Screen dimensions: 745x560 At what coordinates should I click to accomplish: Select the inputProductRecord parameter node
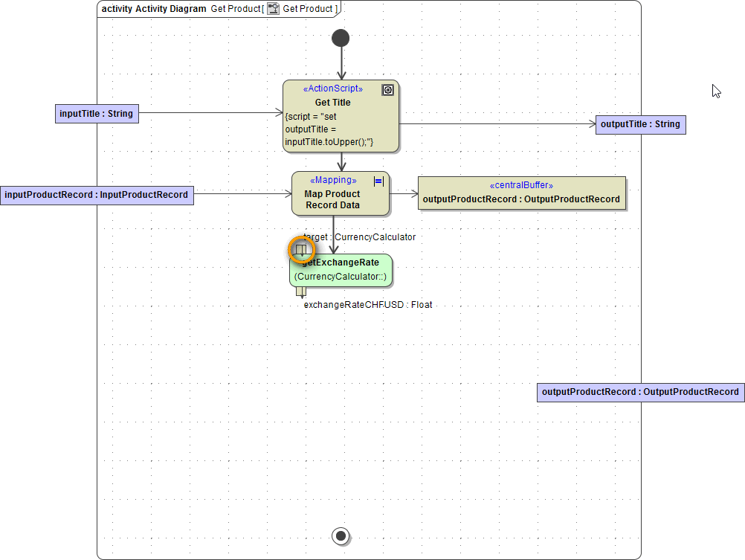(x=97, y=195)
